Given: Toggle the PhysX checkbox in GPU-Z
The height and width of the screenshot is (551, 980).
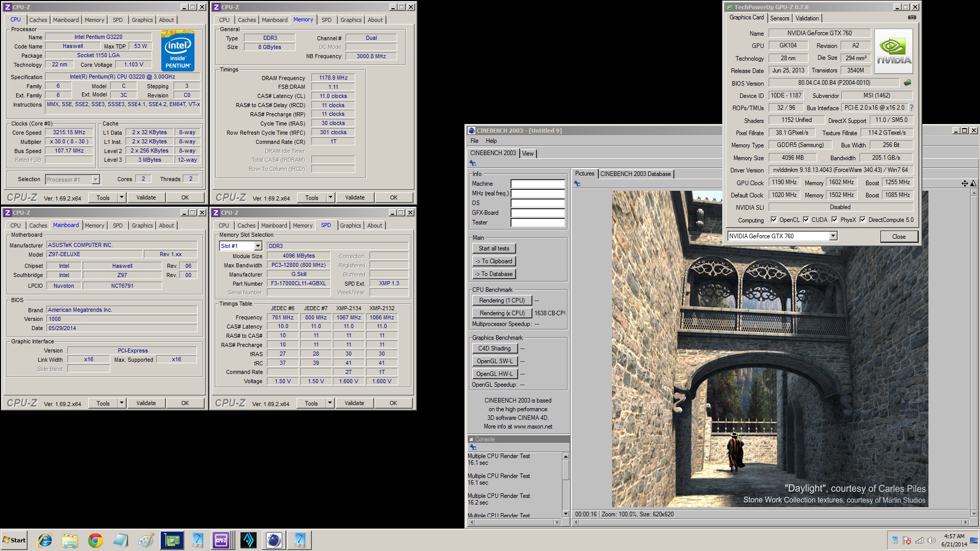Looking at the screenshot, I should coord(835,220).
